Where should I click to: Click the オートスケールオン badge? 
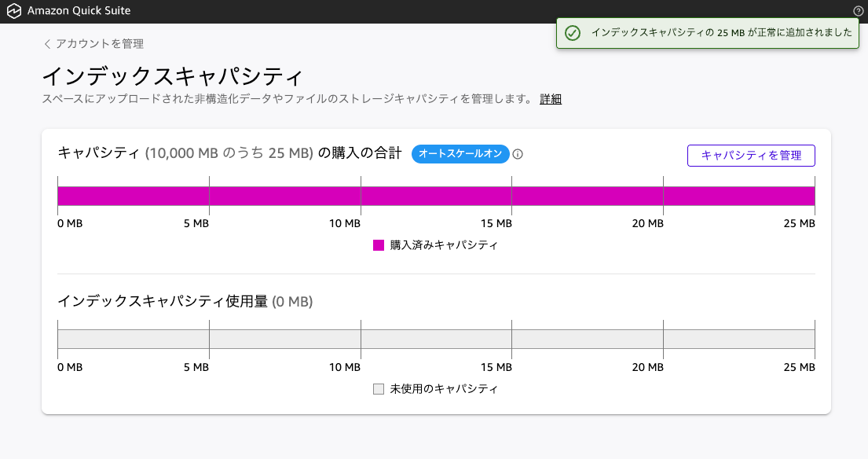click(x=460, y=154)
